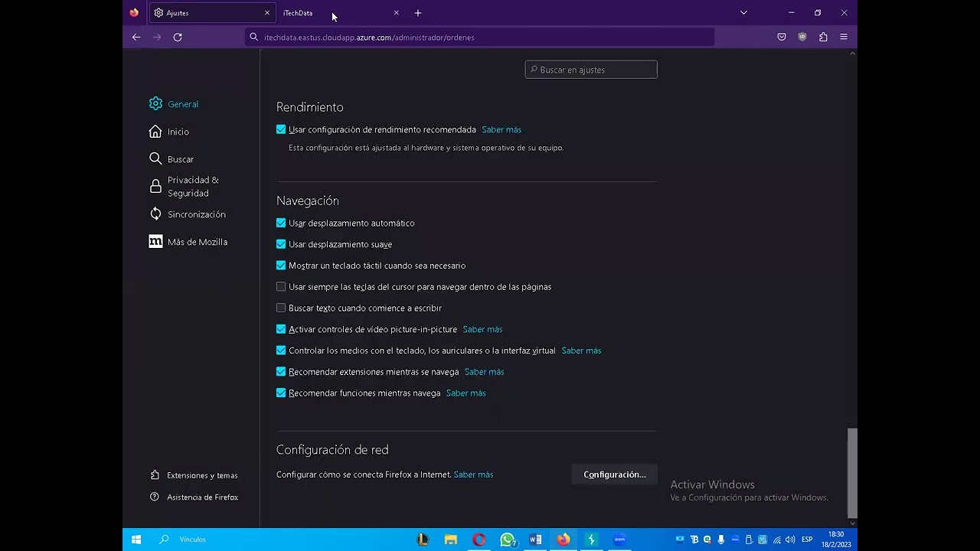
Task: Open the Firefox application hamburger menu
Action: (x=844, y=37)
